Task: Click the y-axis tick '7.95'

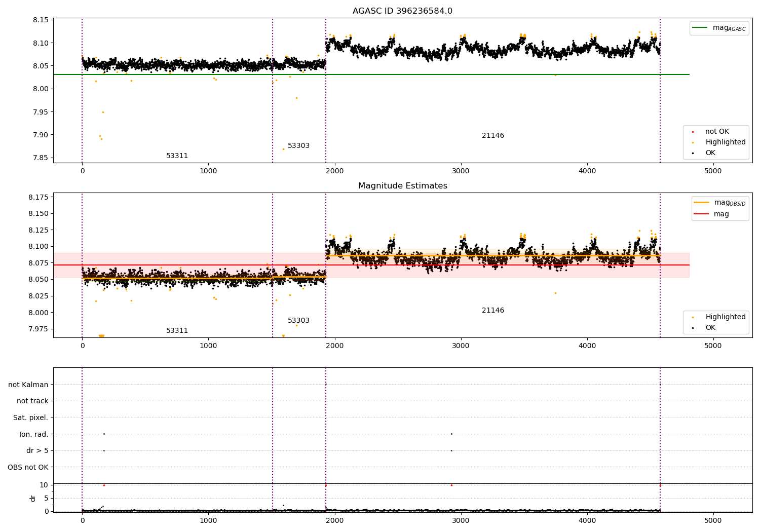Action: point(41,112)
